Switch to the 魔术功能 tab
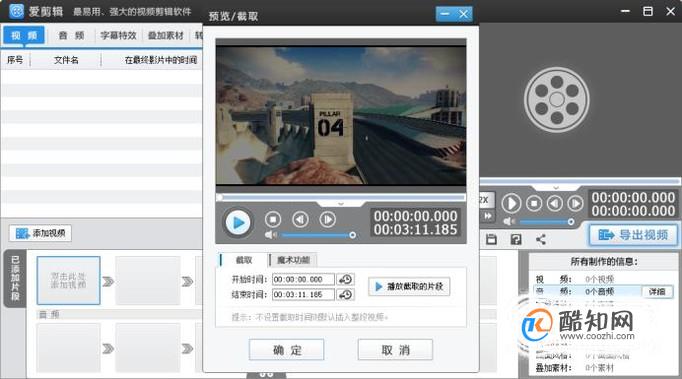The height and width of the screenshot is (379, 682). [x=293, y=260]
